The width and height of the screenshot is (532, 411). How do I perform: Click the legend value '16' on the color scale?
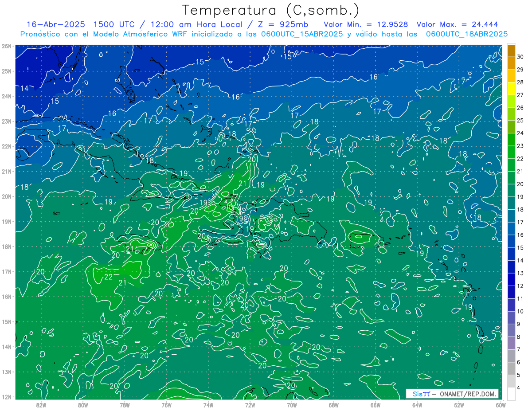(x=520, y=235)
